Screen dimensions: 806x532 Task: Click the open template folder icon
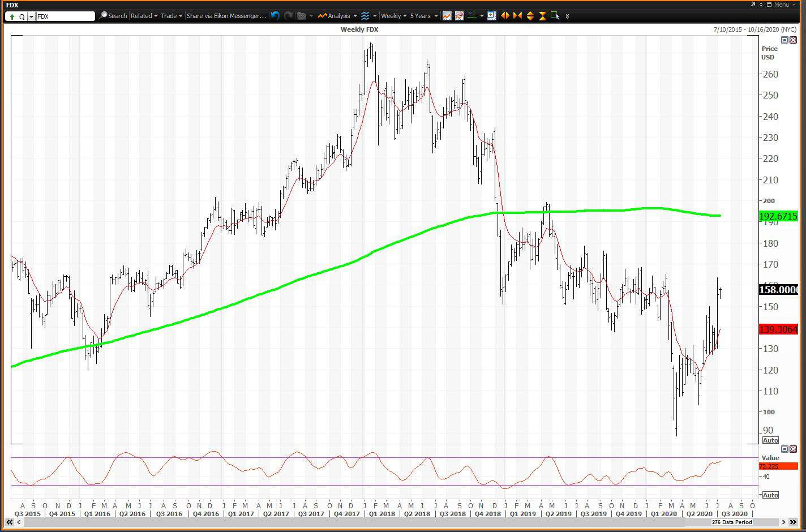302,16
